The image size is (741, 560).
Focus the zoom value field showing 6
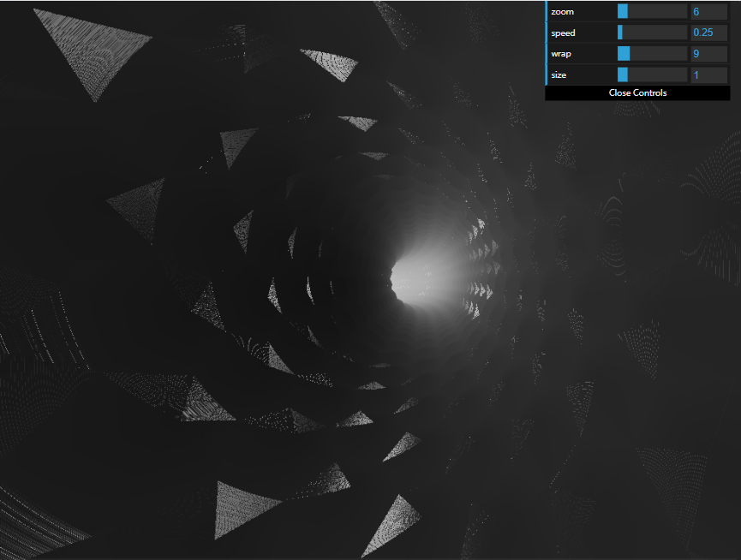coord(708,12)
